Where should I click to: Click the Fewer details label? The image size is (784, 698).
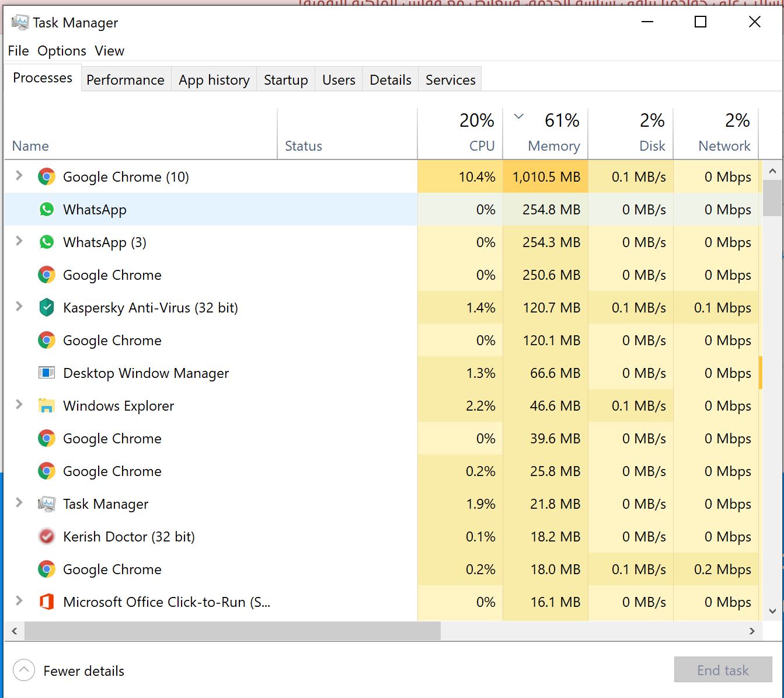[x=84, y=671]
